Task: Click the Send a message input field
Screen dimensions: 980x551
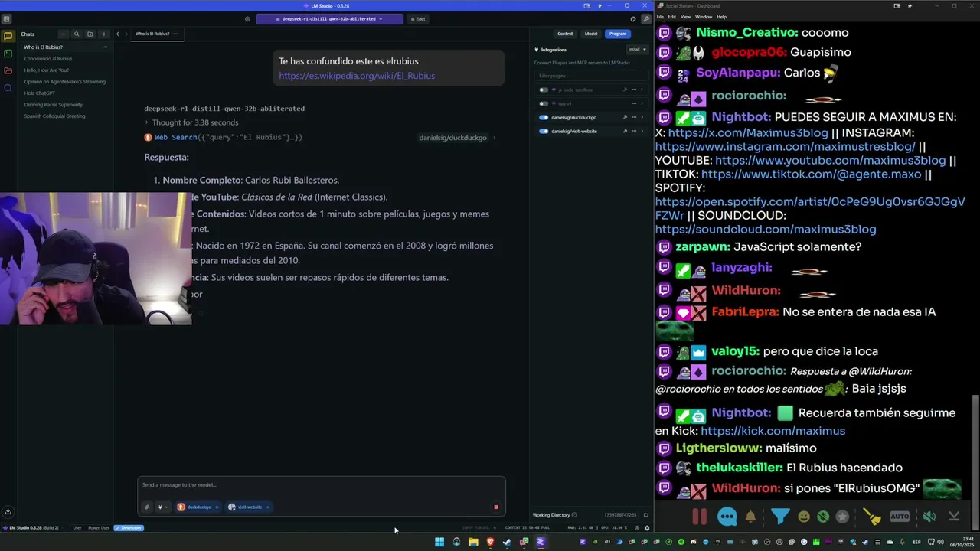Action: click(x=322, y=485)
